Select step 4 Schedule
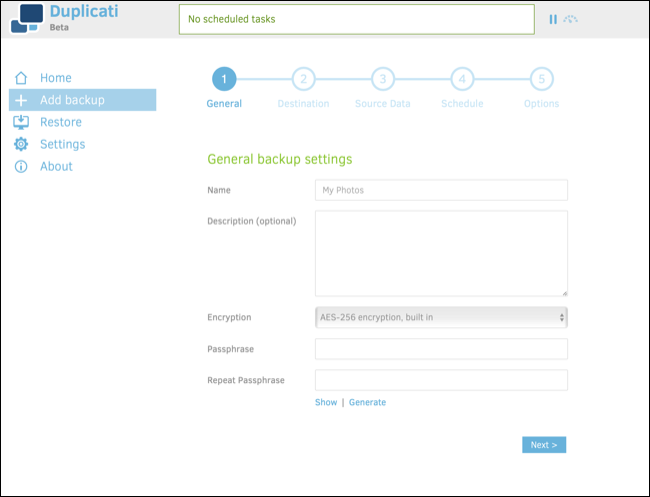This screenshot has width=650, height=497. [x=461, y=79]
